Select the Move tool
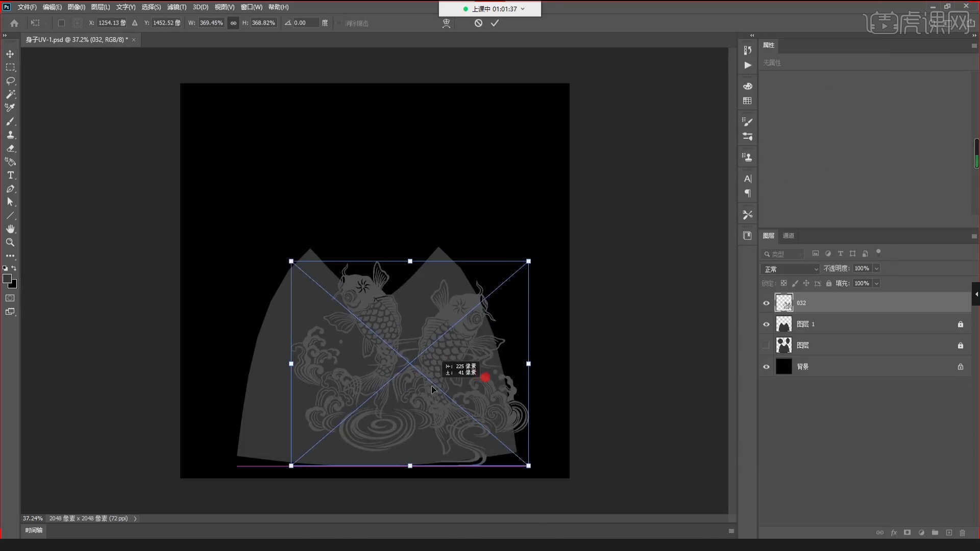Screen dimensions: 980x551 10,54
